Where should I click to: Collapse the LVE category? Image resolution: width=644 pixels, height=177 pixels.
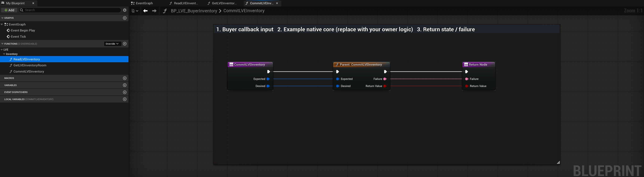tap(2, 50)
